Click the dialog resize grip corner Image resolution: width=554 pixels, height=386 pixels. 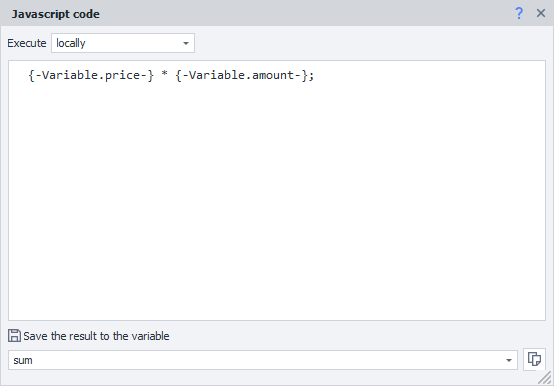[545, 378]
